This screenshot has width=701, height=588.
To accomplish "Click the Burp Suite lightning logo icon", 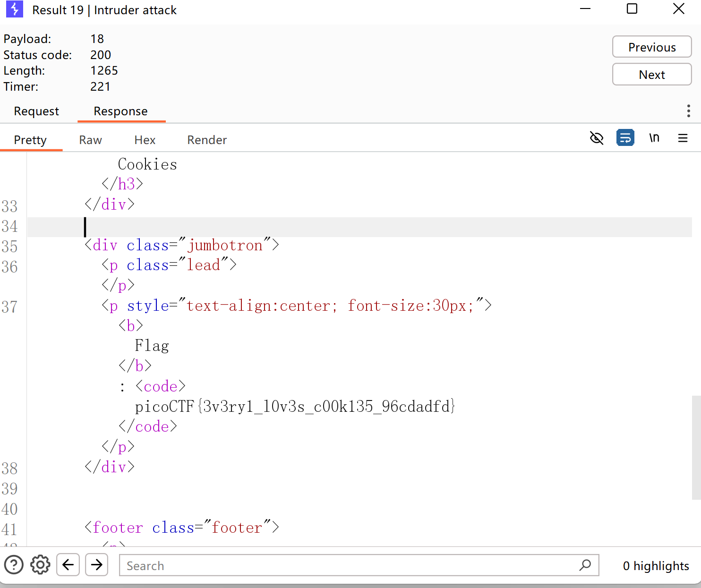I will (15, 9).
